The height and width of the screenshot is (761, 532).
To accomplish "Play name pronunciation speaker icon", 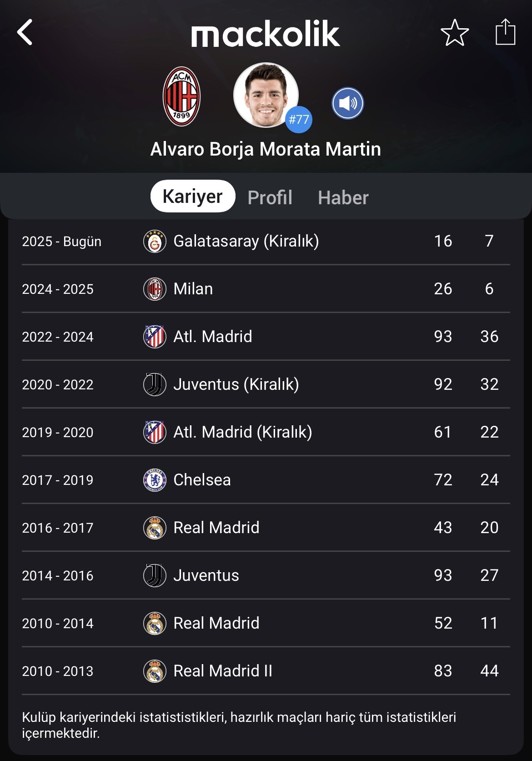I will click(x=348, y=103).
